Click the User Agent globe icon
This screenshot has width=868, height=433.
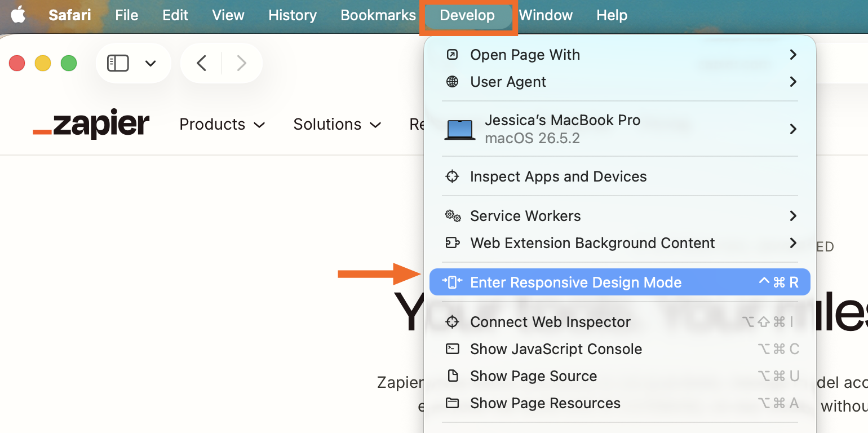(x=452, y=82)
